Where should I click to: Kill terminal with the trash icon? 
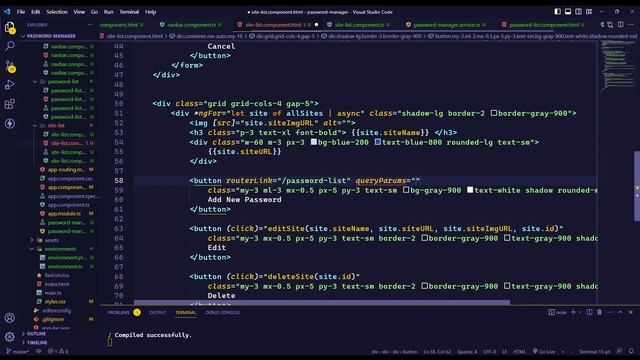point(599,312)
